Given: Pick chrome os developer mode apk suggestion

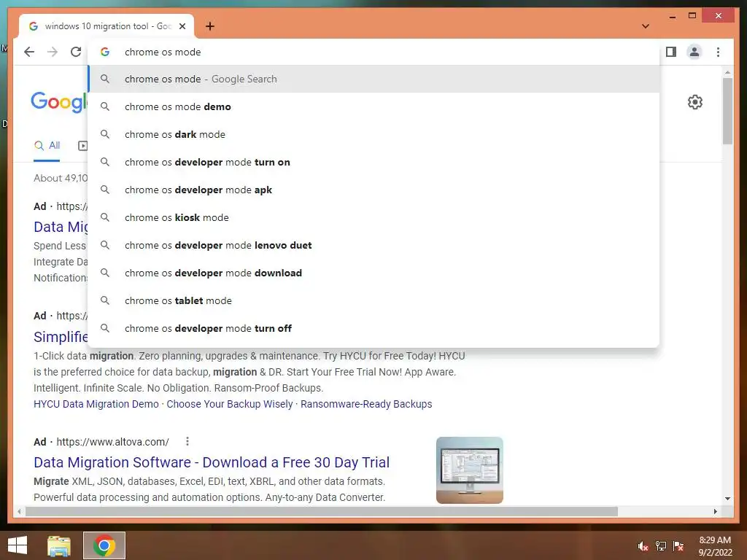Looking at the screenshot, I should [374, 190].
